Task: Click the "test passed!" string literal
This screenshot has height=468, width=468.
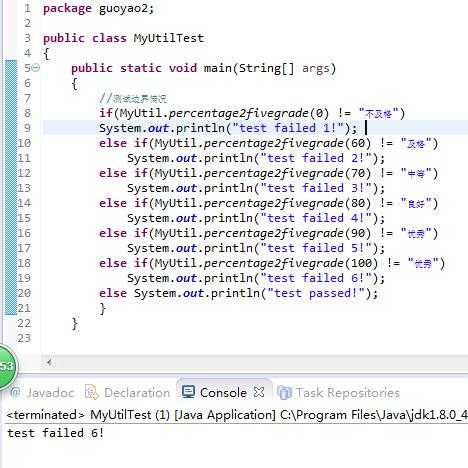Action: click(316, 293)
